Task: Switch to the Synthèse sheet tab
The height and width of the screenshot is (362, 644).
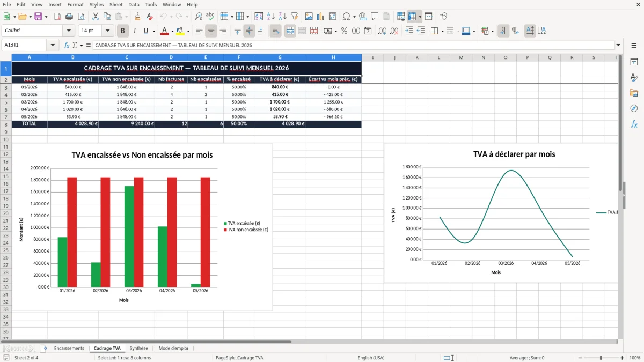Action: (139, 349)
